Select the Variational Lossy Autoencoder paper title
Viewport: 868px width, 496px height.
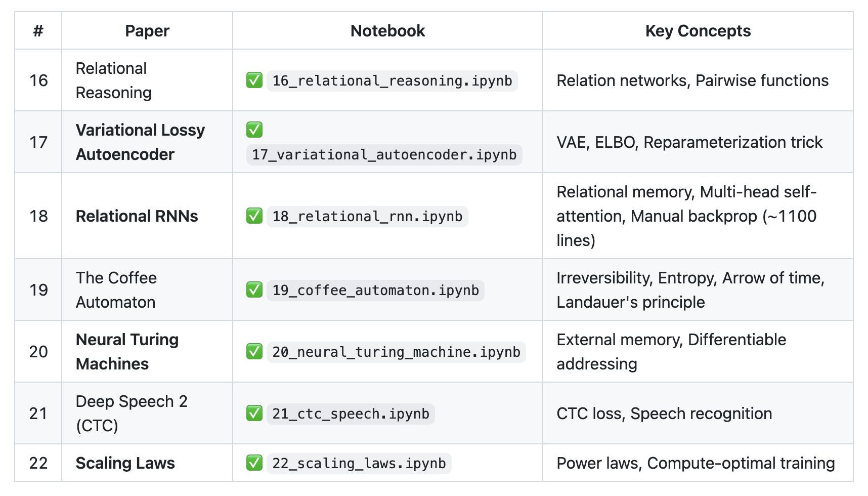click(140, 142)
